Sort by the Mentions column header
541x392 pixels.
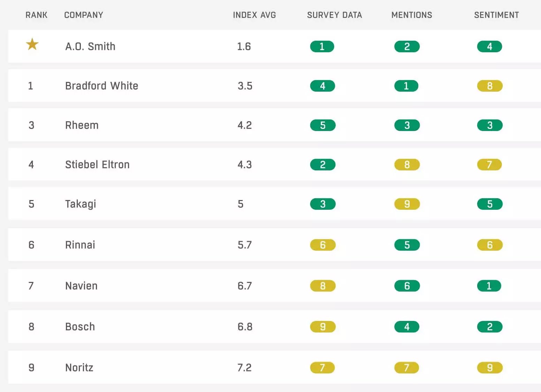point(412,15)
